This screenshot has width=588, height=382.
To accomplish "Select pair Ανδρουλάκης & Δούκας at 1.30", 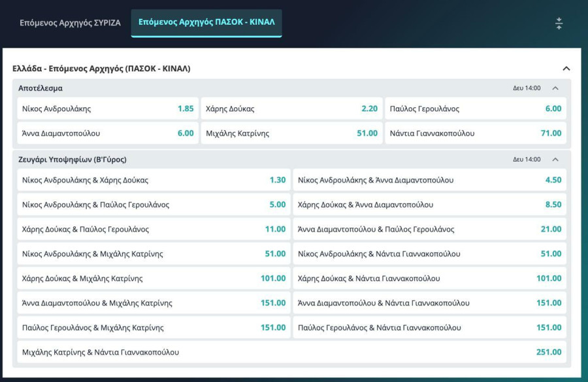I will 154,180.
